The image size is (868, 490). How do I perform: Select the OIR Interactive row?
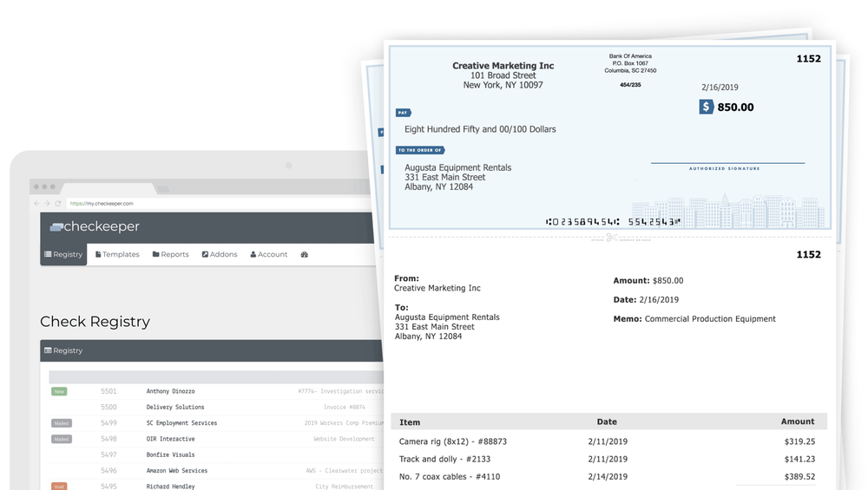pos(216,439)
